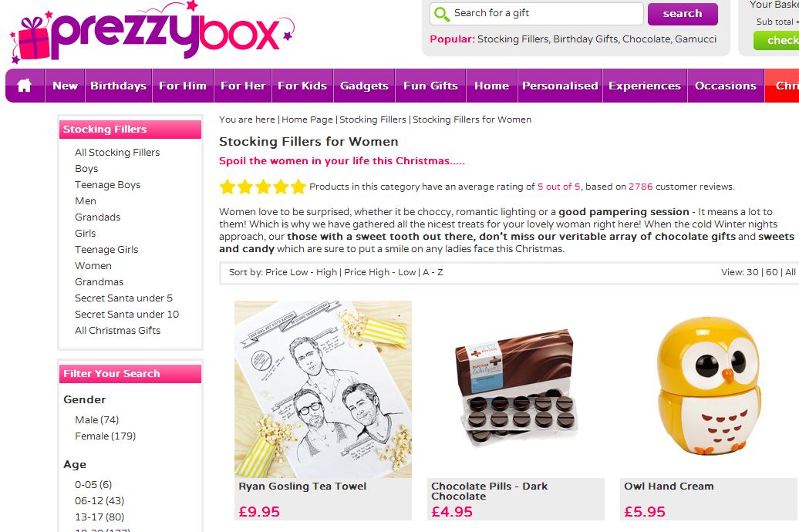Sort products A - Z
This screenshot has width=799, height=532.
click(433, 272)
